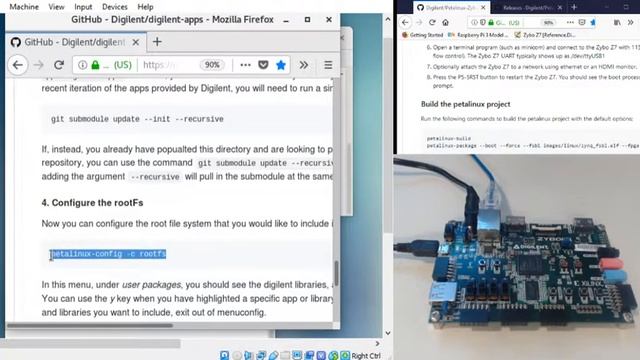
Task: Click the keyboard capture status icon
Action: [345, 355]
